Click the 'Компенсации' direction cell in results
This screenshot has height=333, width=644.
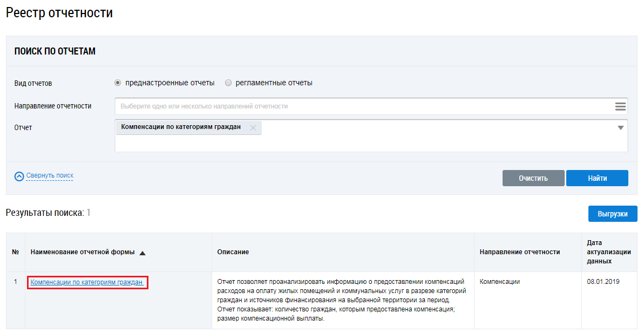point(499,282)
